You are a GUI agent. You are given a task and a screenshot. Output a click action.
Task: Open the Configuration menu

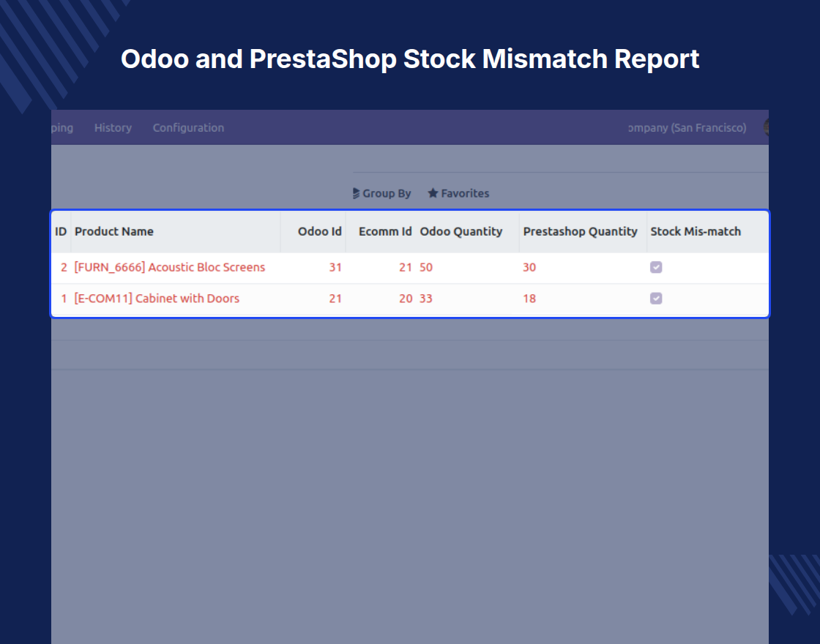coord(188,127)
